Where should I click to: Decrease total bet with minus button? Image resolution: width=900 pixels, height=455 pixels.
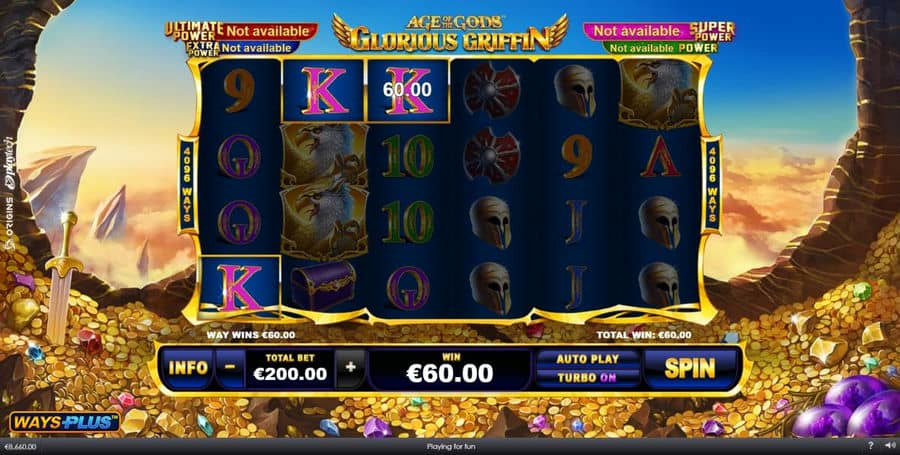pyautogui.click(x=230, y=368)
